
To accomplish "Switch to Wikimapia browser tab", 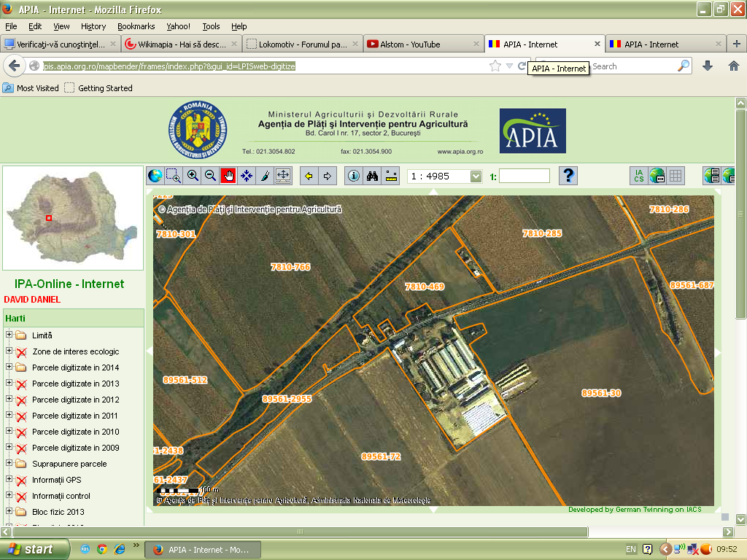I will coord(181,44).
